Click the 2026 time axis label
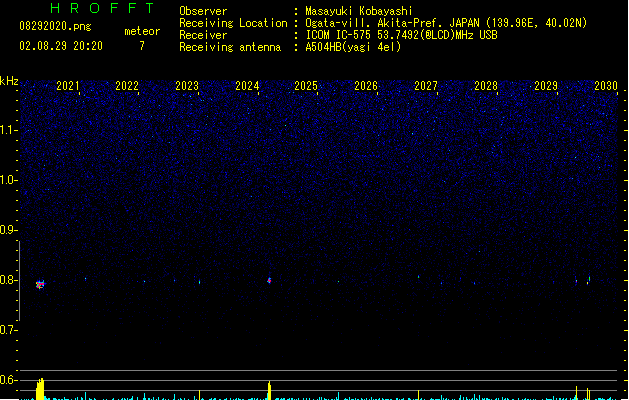The height and width of the screenshot is (400, 629). coord(366,86)
